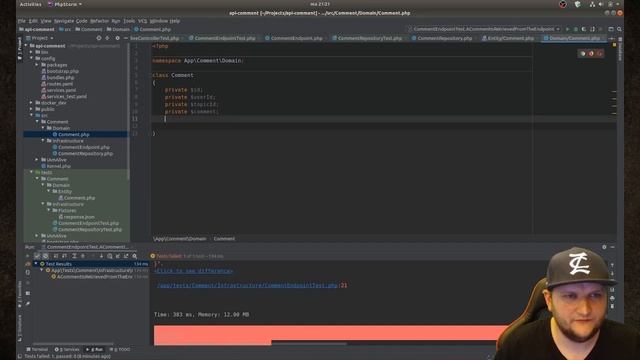Image resolution: width=640 pixels, height=360 pixels.
Task: Open the Refactor menu
Action: 99,21
